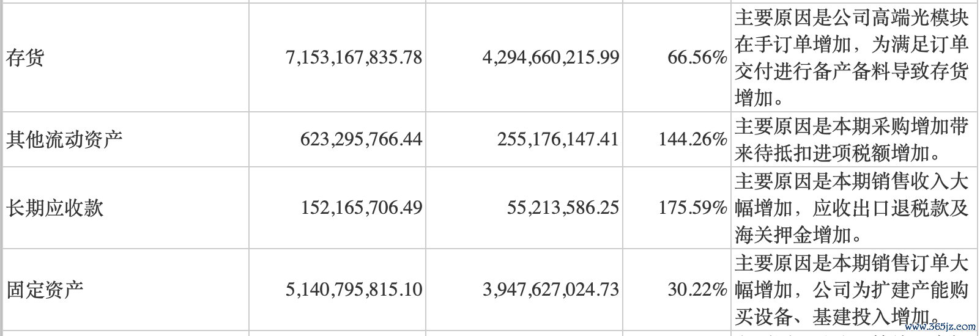980x336 pixels.
Task: Click the inventory explanation about 高端光模块
Action: 852,57
